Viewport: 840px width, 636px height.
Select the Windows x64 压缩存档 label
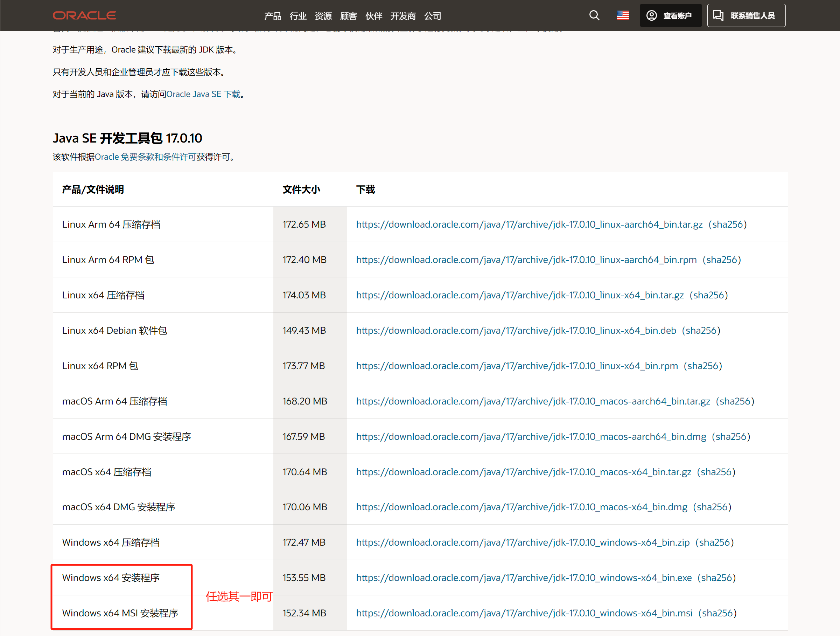(x=111, y=542)
